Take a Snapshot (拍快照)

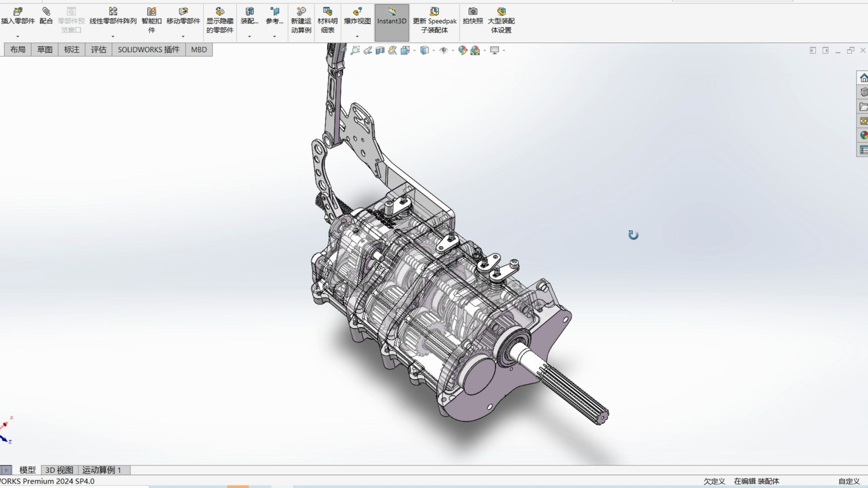(x=473, y=16)
